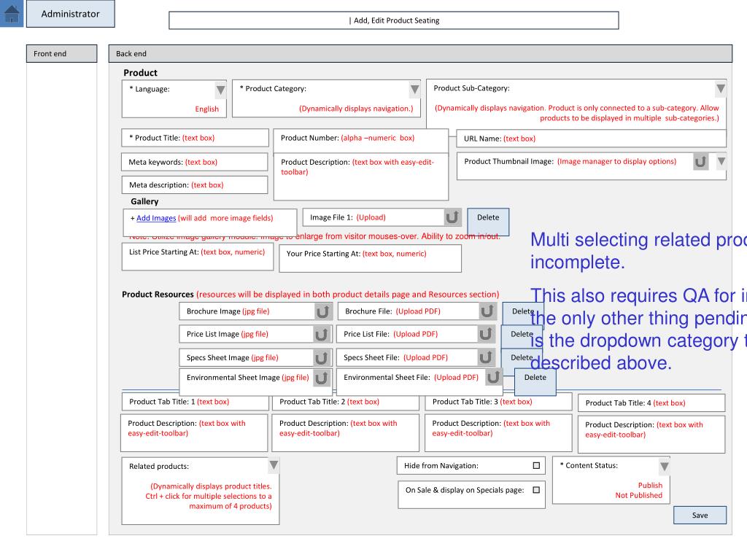Image resolution: width=747 pixels, height=560 pixels.
Task: Click the upload icon for Specs Sheet Image
Action: click(322, 357)
